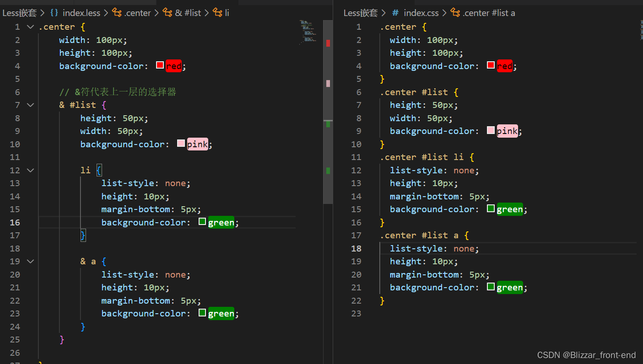Place cursor on '& #list {' in index.less
The width and height of the screenshot is (643, 364).
[x=83, y=105]
